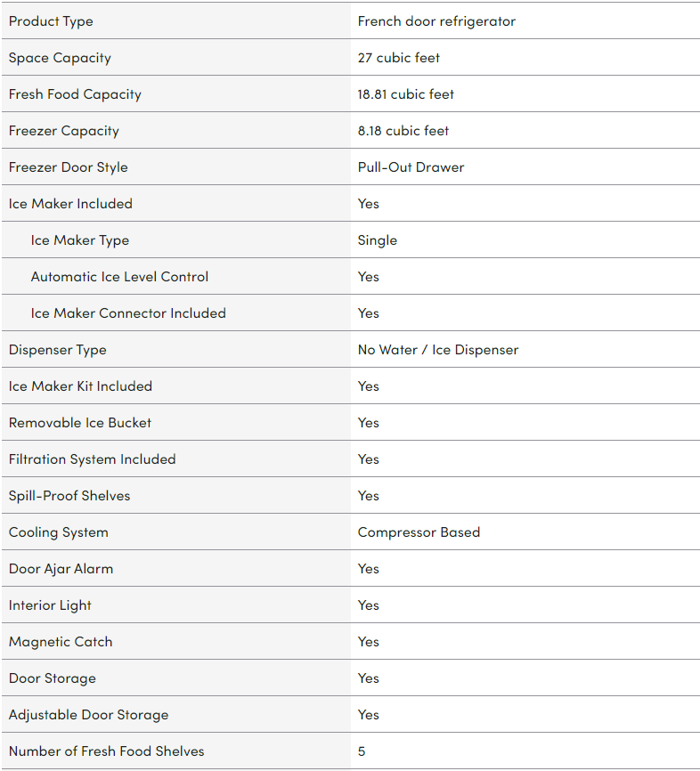Select the Compressor Based value

click(419, 532)
